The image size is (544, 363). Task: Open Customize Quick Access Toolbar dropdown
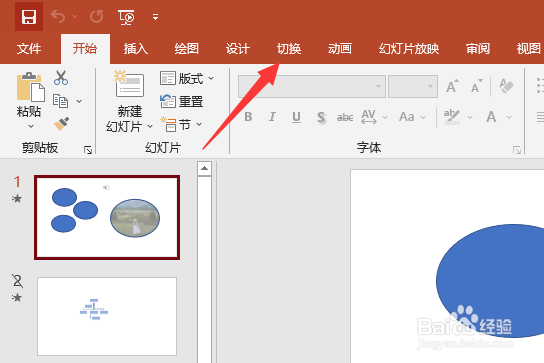pos(155,17)
